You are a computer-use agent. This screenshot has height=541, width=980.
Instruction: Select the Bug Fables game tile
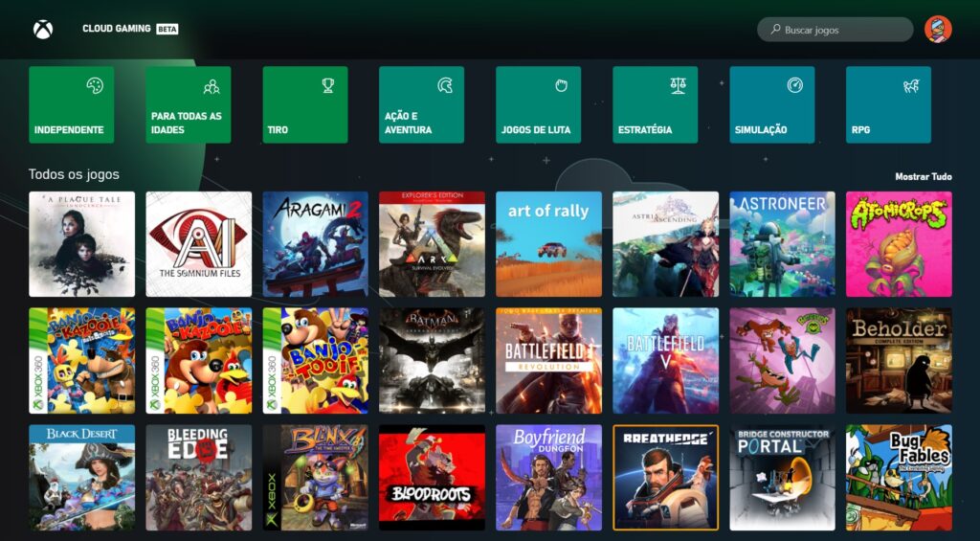[x=899, y=478]
